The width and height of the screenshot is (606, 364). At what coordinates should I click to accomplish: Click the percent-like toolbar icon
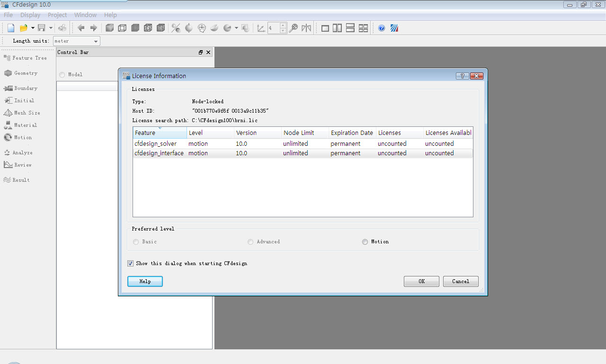176,28
